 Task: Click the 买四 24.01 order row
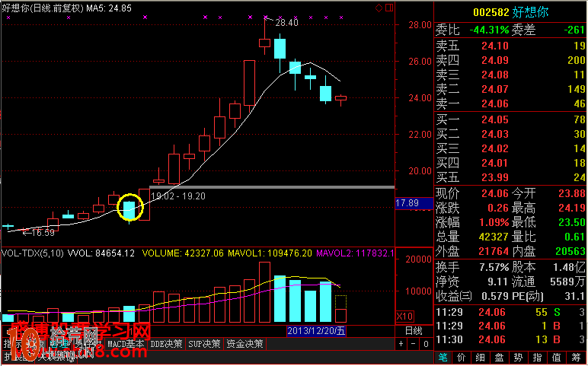coord(510,163)
